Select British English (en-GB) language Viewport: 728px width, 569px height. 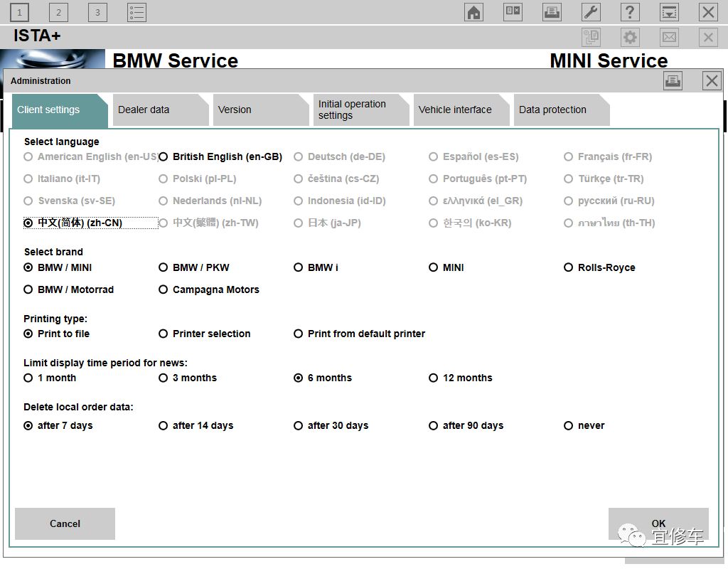[220, 156]
